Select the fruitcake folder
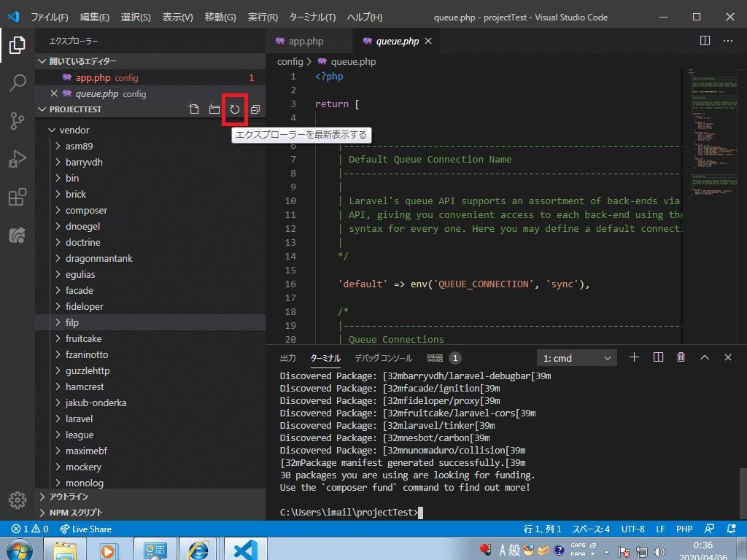The image size is (747, 560). coord(150,338)
